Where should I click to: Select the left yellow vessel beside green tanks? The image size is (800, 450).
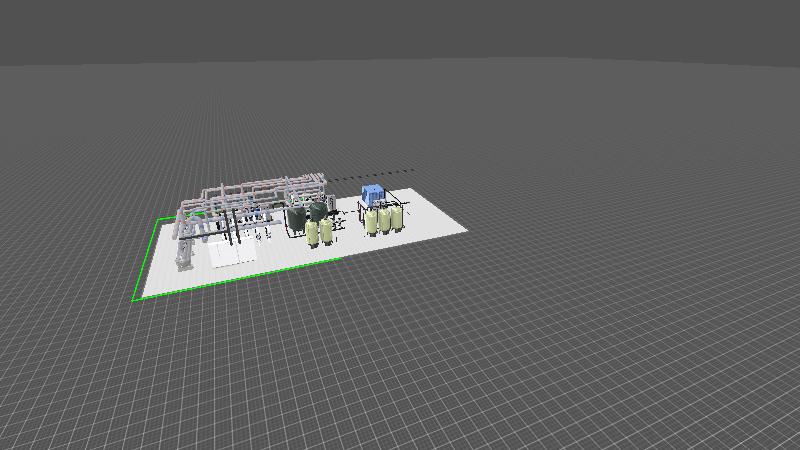pos(312,233)
